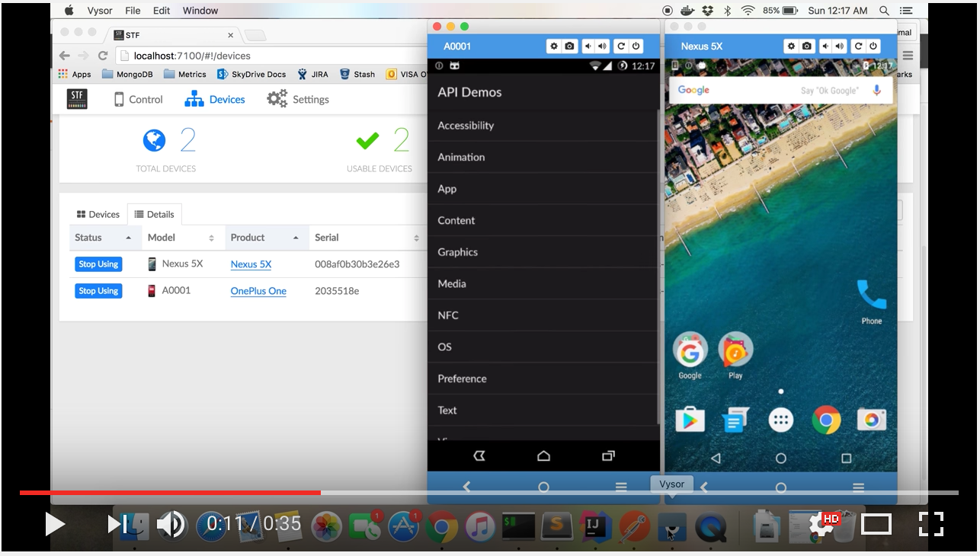Open IntelliJ IDEA from macOS dock
Screen dimensions: 980x556
[x=595, y=526]
